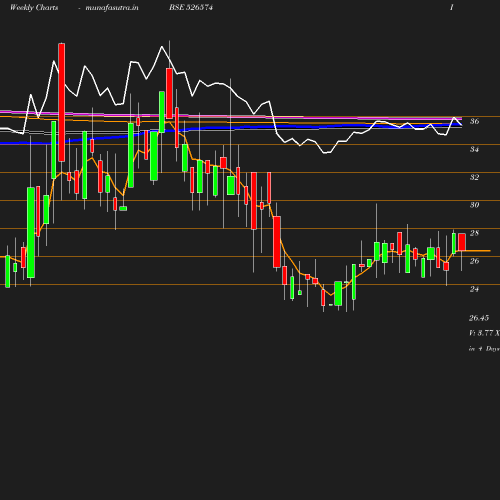Click the 26 price axis label
Image resolution: width=500 pixels, height=500 pixels.
tap(475, 261)
